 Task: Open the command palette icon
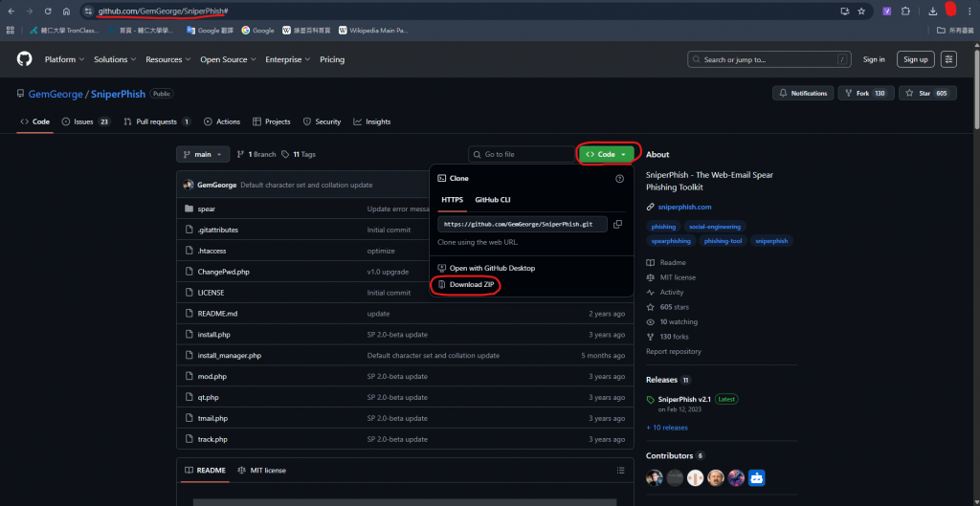(x=949, y=59)
